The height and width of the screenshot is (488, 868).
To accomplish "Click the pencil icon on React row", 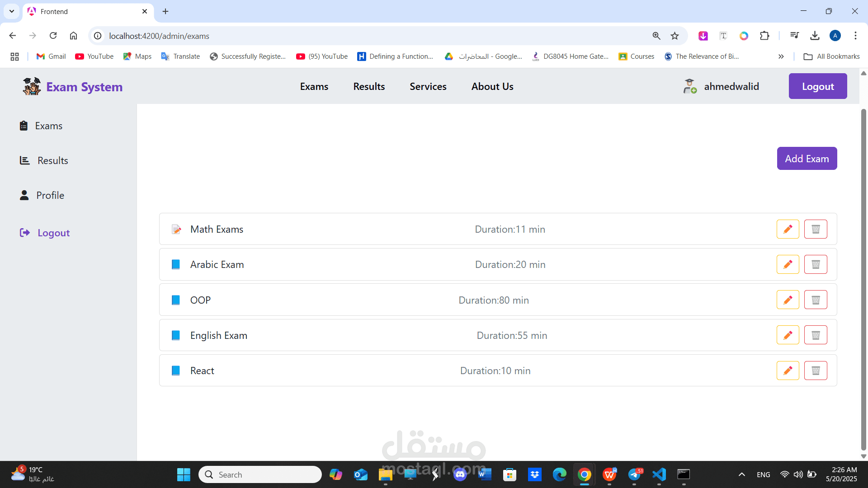I will pos(788,371).
